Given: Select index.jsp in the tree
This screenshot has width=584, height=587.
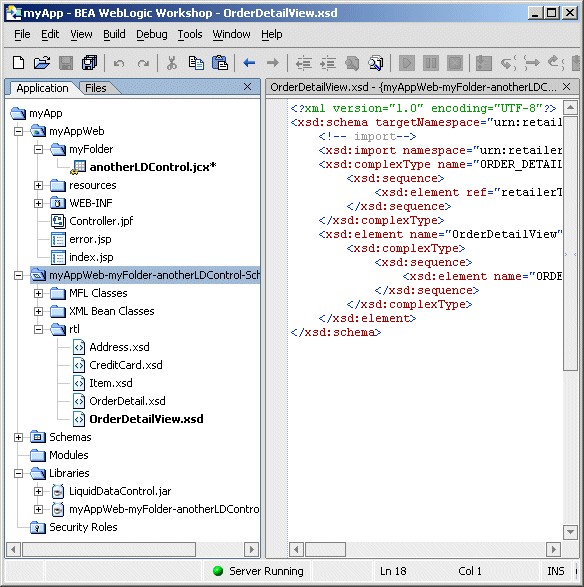Looking at the screenshot, I should [91, 257].
